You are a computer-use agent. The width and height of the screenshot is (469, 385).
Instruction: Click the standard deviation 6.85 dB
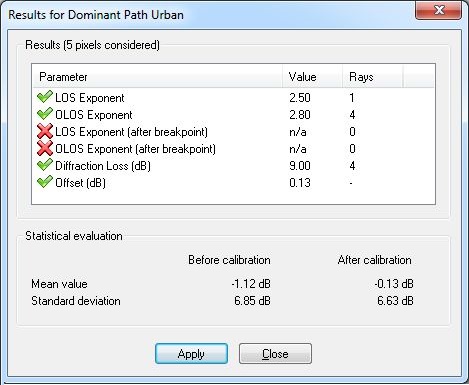tap(252, 301)
